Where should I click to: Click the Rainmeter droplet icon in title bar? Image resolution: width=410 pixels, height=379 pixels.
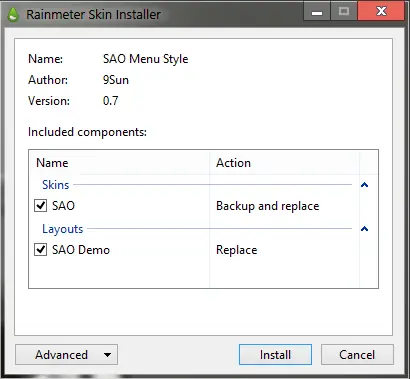tap(13, 15)
